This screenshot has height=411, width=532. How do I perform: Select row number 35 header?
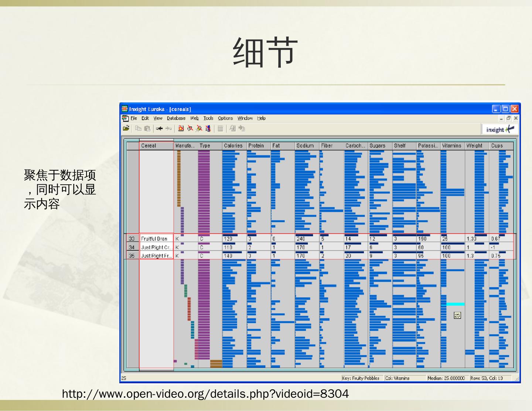pos(132,256)
